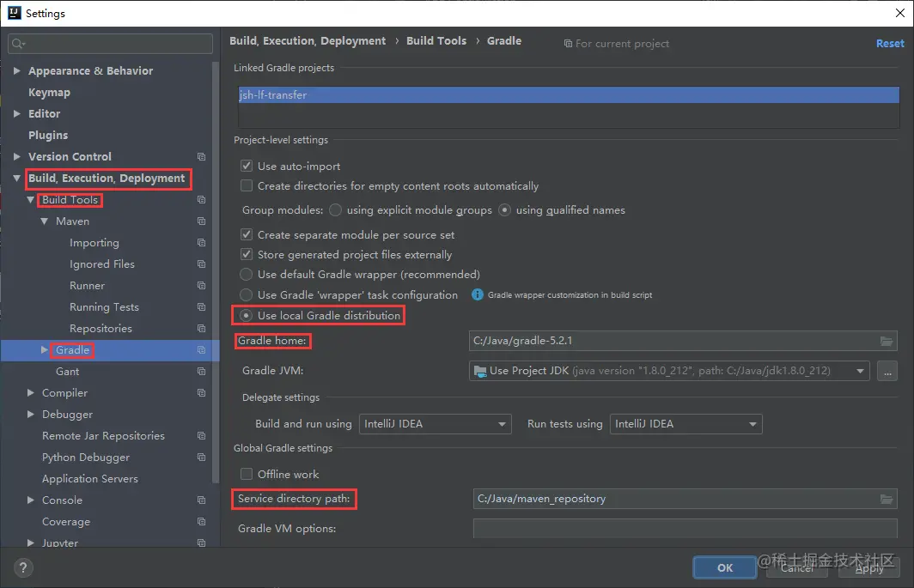Enable the Offline work checkbox

tap(247, 475)
